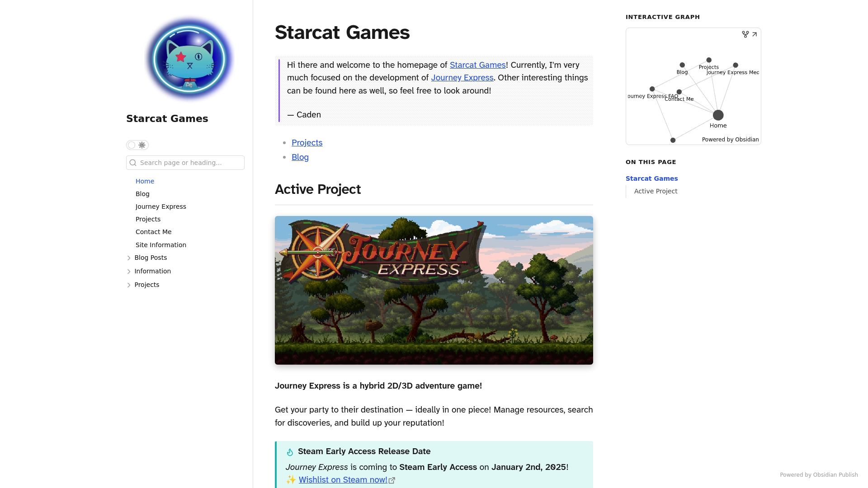
Task: Open Contact Me in the sidebar
Action: [x=154, y=232]
